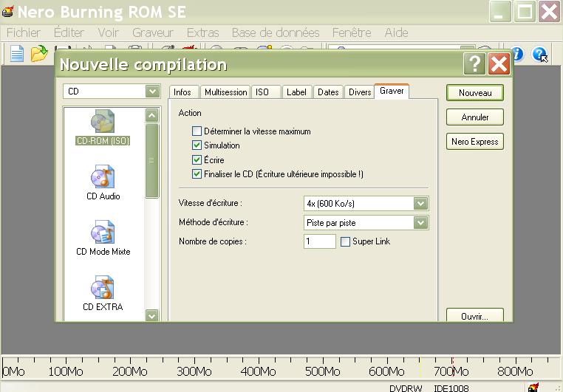Viewport: 563px width, 392px height.
Task: Click the Nero flame icon in status bar
Action: 533,388
